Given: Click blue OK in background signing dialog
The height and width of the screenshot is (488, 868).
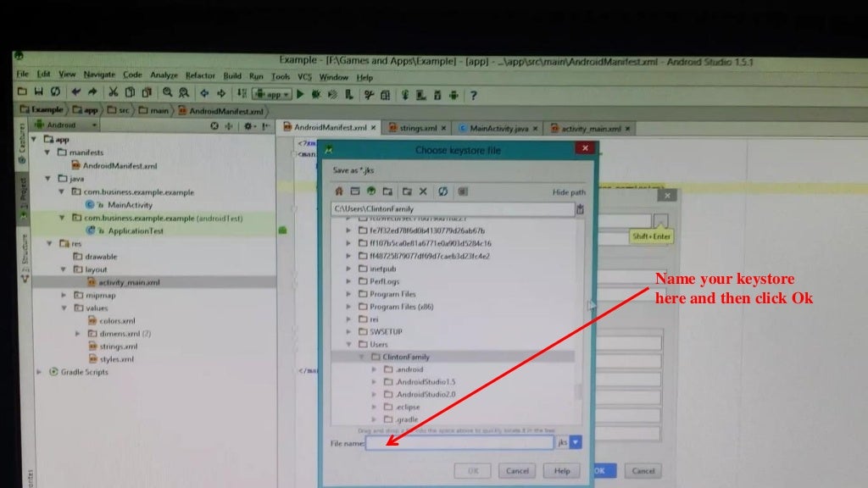Looking at the screenshot, I should [x=605, y=471].
